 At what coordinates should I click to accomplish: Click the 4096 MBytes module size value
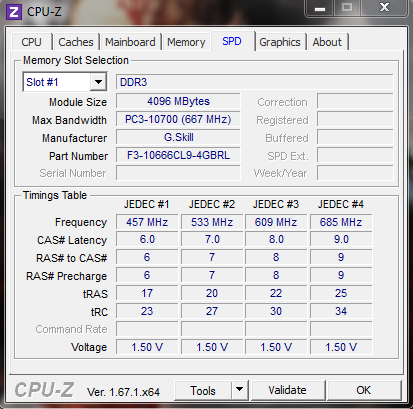coord(178,101)
